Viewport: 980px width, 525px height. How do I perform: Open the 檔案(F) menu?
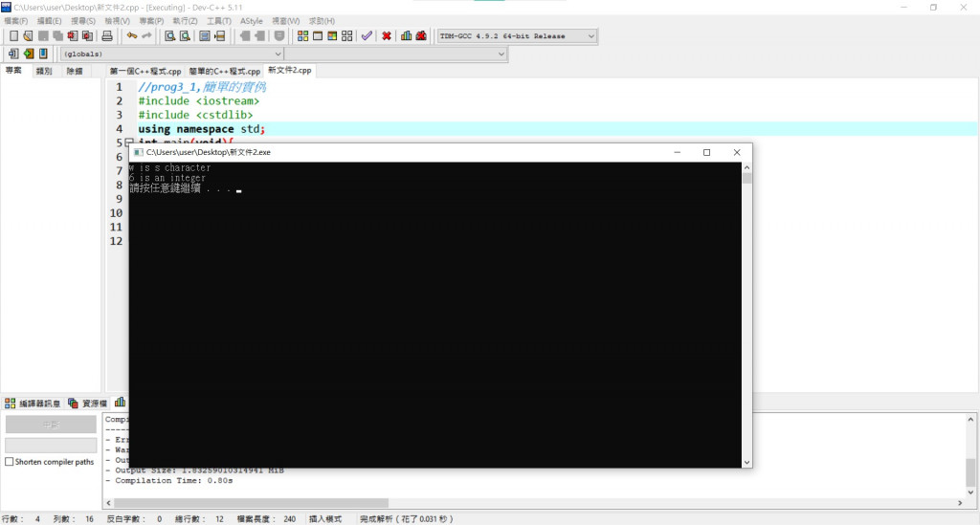pos(16,21)
